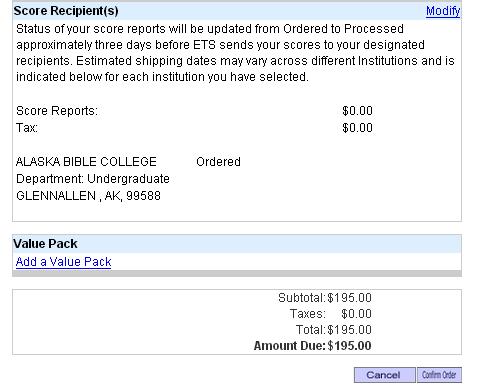Click the ALASKA BIBLE COLLEGE institution name

(x=86, y=162)
